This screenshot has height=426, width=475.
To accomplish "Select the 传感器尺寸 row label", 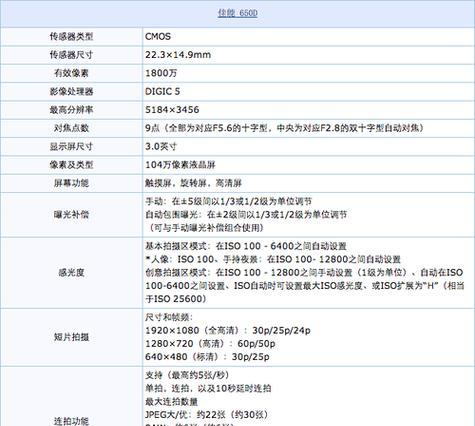I will tap(71, 55).
